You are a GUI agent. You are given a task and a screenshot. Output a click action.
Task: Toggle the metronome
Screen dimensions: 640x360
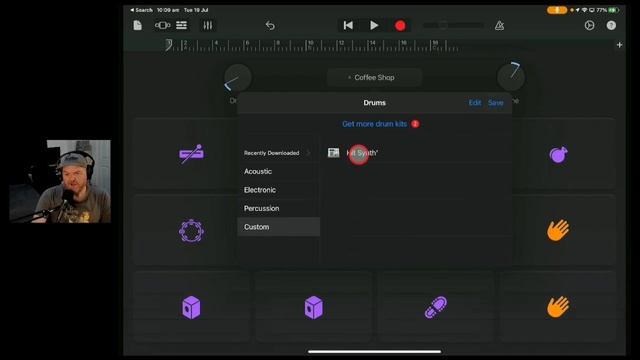(499, 26)
